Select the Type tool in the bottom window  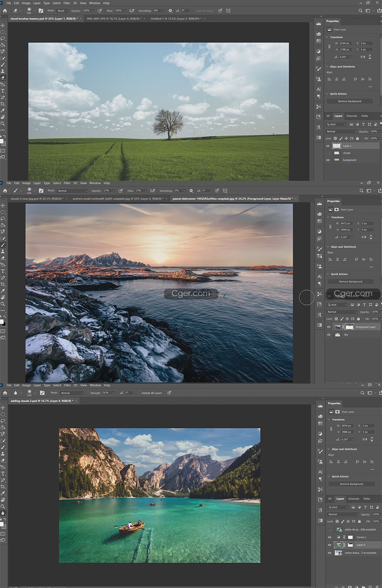[3, 473]
